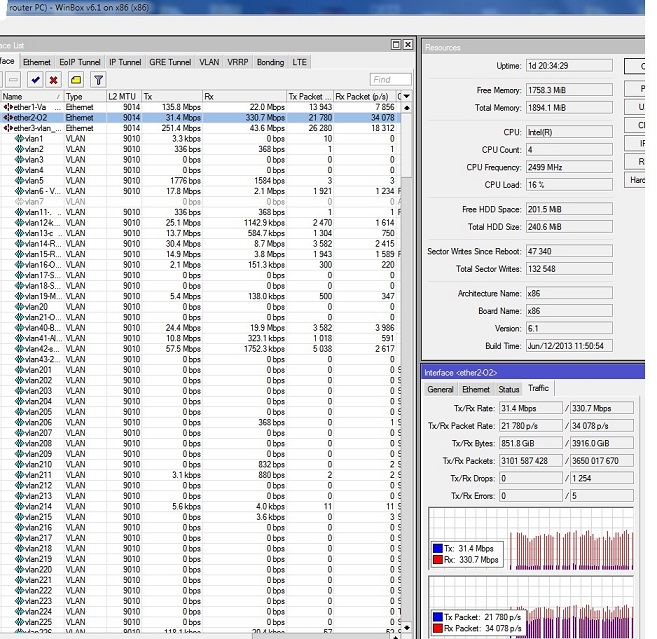
Task: Click the Tx Packet column header
Action: coord(310,96)
